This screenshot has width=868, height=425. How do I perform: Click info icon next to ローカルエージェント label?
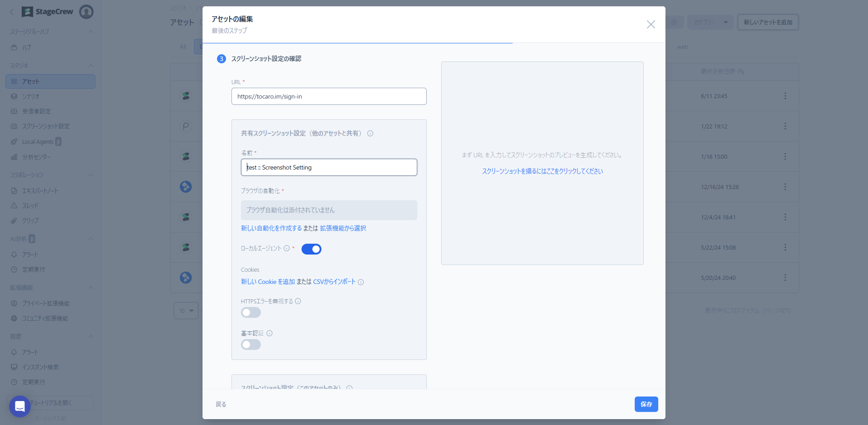[287, 248]
